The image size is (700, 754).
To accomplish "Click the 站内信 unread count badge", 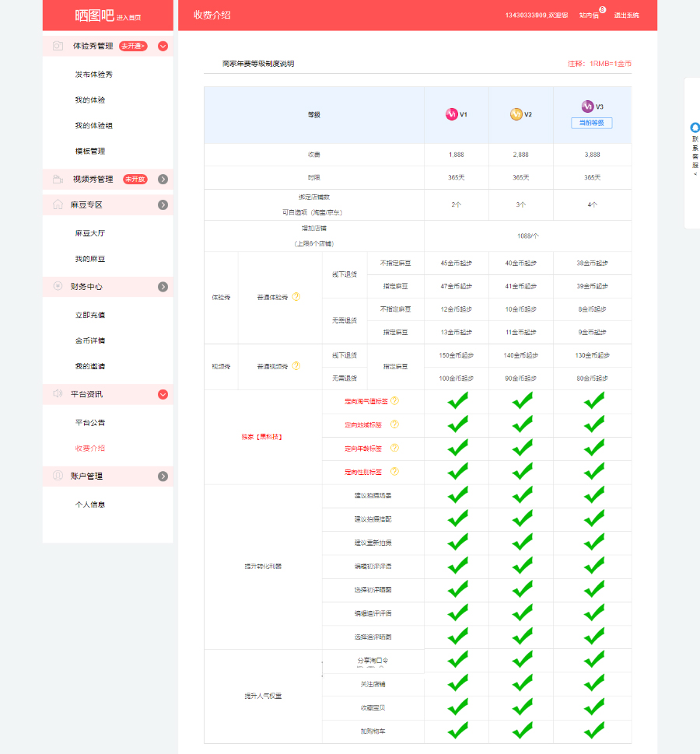I will pos(602,9).
